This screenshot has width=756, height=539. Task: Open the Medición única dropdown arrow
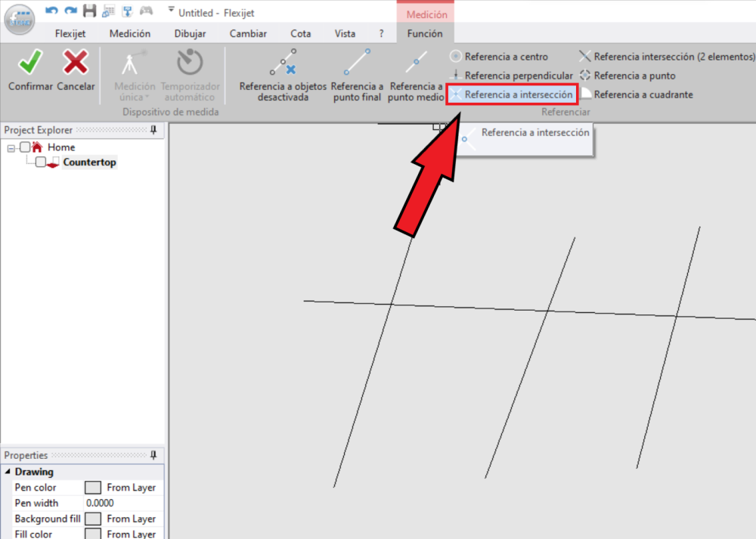(147, 98)
